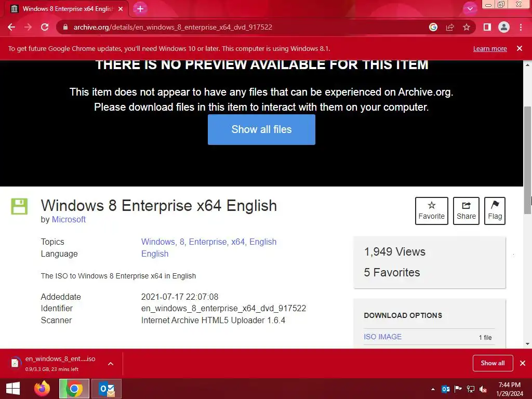Image resolution: width=532 pixels, height=399 pixels.
Task: Show hidden system tray icons
Action: coord(433,389)
